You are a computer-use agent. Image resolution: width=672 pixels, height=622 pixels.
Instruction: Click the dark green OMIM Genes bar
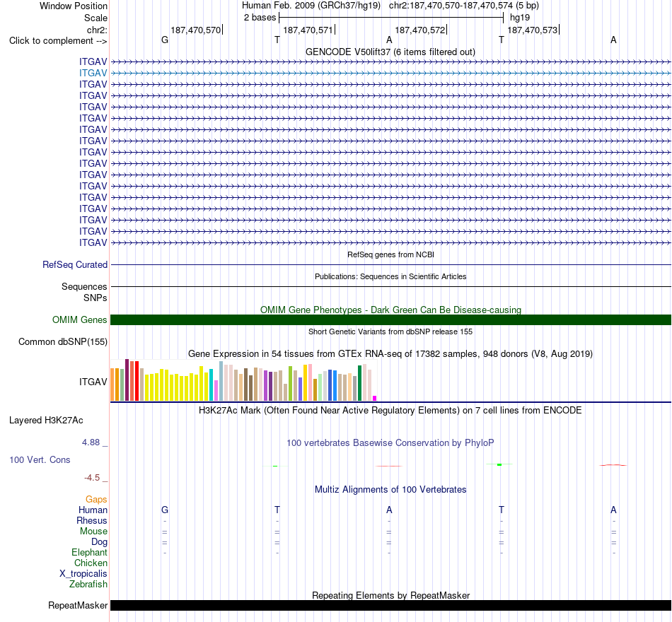pos(390,319)
